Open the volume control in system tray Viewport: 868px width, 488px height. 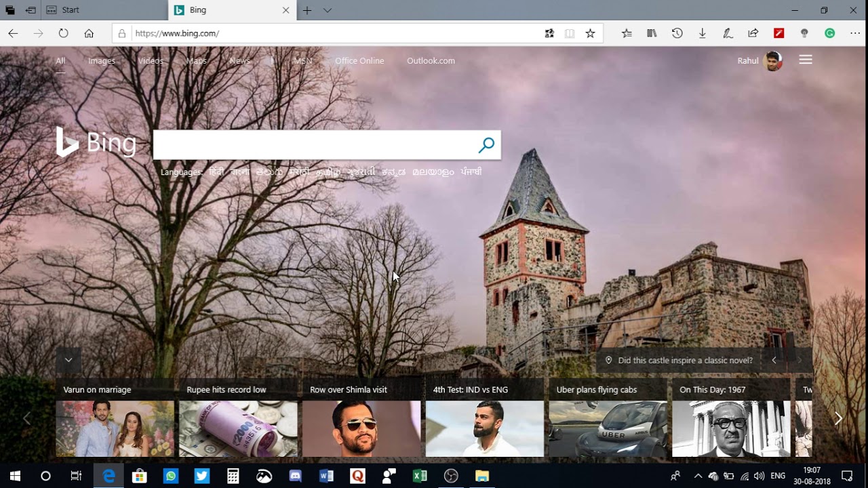click(759, 476)
